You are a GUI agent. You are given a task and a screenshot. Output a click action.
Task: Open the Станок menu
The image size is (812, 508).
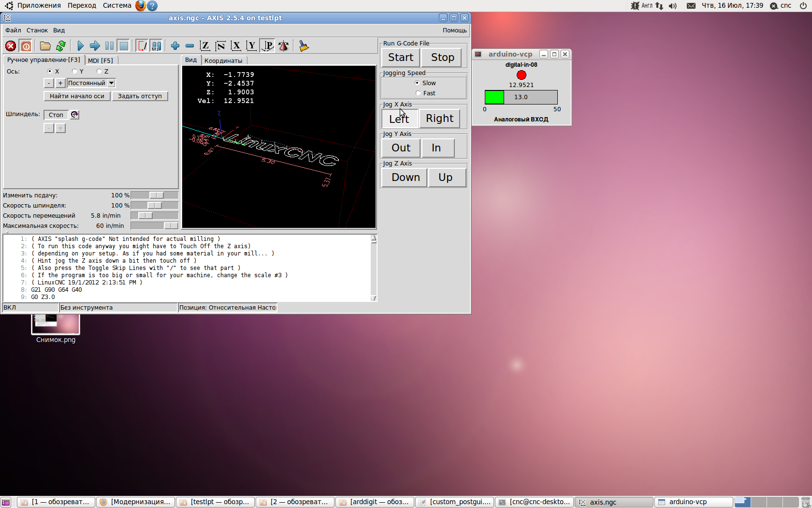[37, 30]
